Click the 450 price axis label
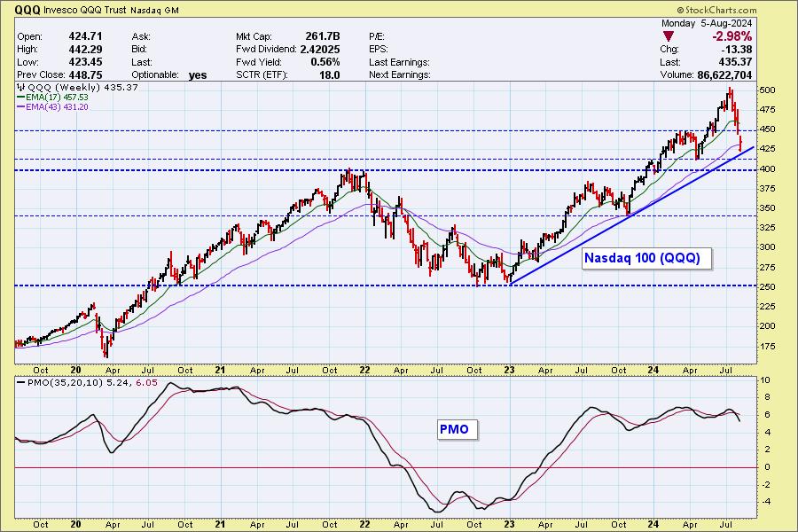This screenshot has width=798, height=532. point(767,129)
